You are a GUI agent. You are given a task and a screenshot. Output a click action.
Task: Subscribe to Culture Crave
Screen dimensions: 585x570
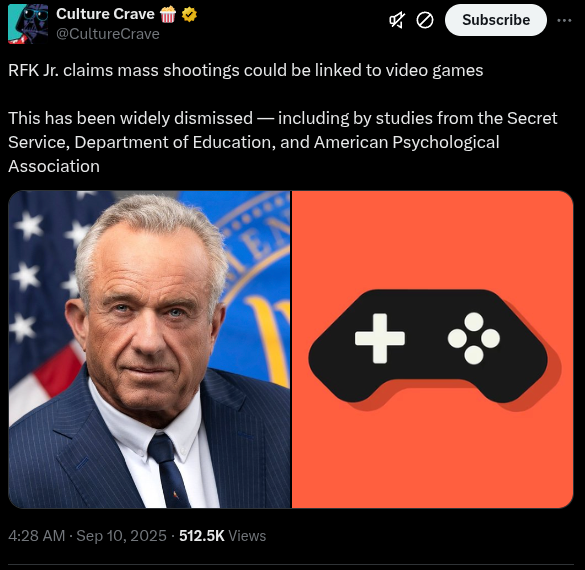(496, 20)
